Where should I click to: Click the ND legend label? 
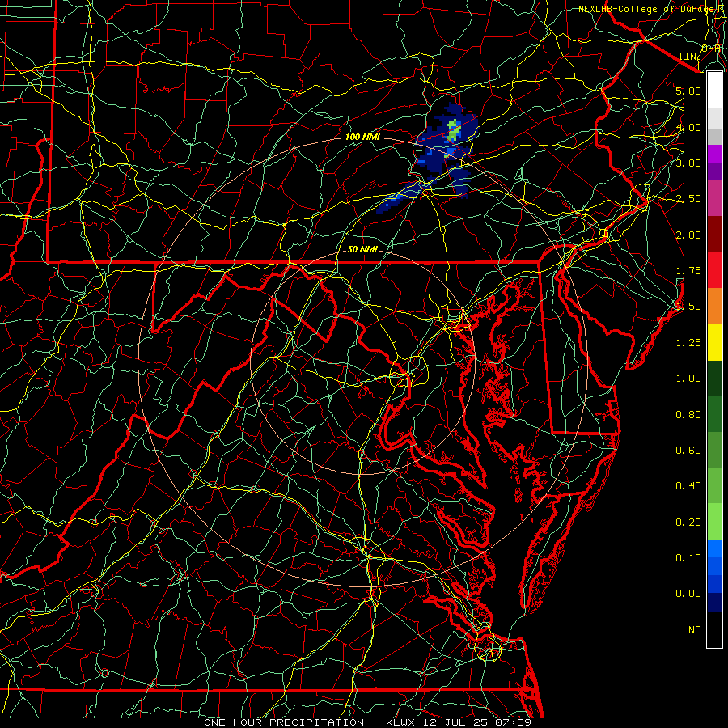tap(695, 630)
